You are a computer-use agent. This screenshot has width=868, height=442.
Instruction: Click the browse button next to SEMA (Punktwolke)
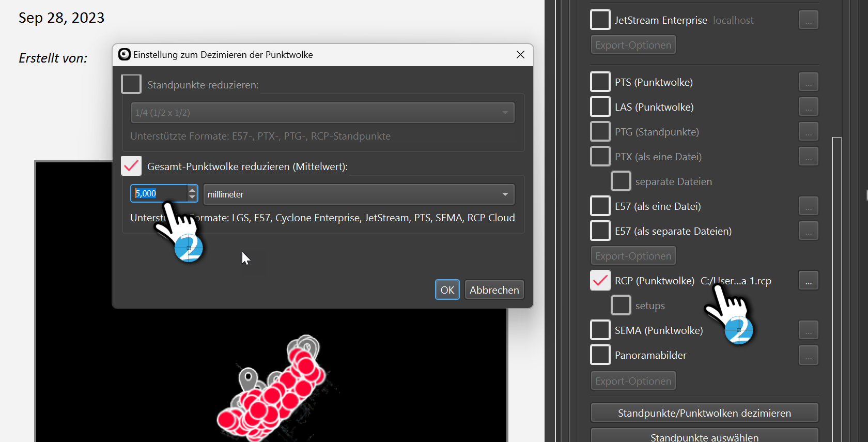click(808, 330)
